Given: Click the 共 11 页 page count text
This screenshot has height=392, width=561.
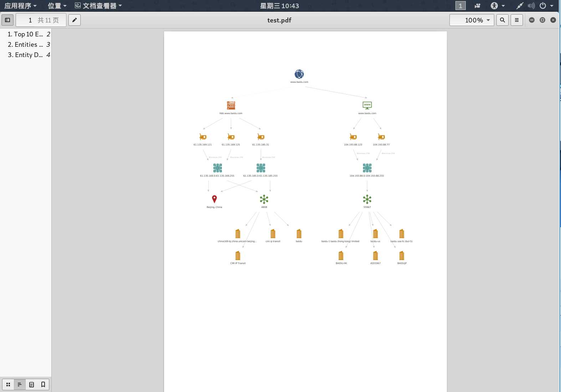Looking at the screenshot, I should click(48, 20).
